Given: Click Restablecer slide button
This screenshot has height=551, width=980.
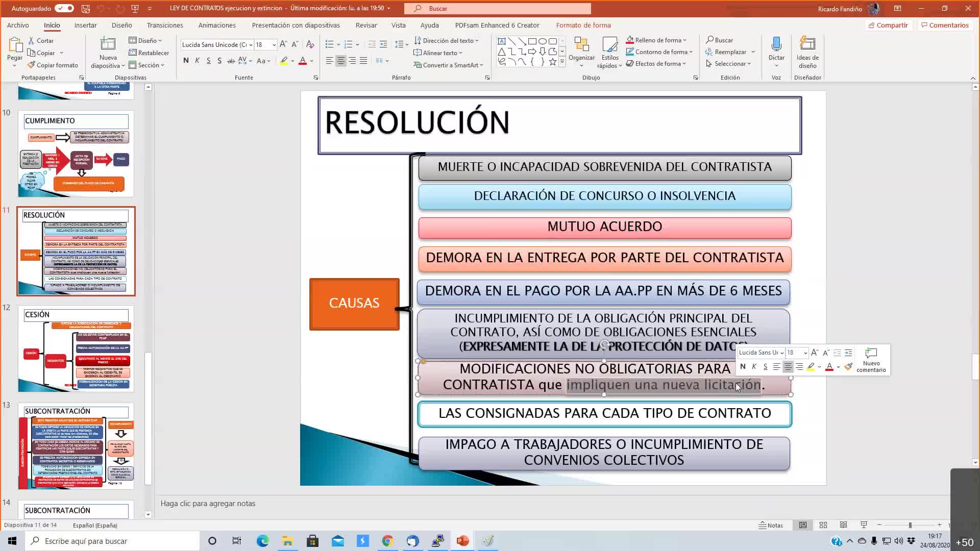Looking at the screenshot, I should pyautogui.click(x=149, y=53).
